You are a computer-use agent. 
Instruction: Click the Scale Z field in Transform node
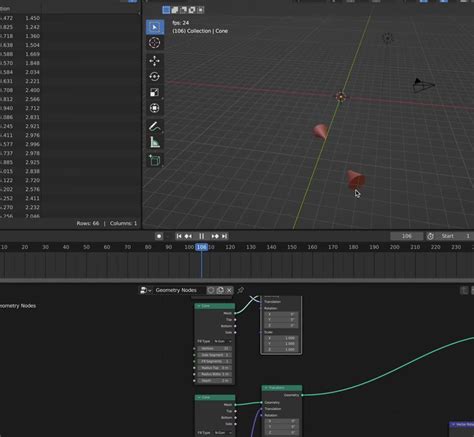(x=281, y=349)
